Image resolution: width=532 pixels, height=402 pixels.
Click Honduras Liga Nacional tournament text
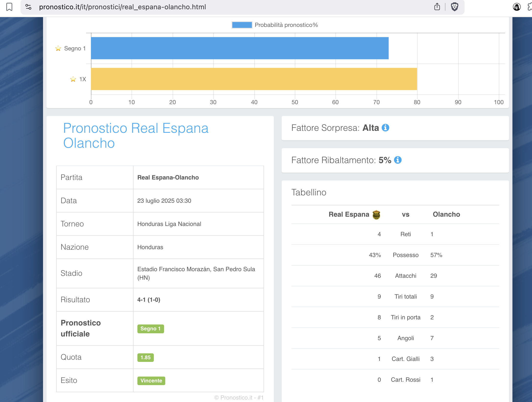tap(169, 224)
